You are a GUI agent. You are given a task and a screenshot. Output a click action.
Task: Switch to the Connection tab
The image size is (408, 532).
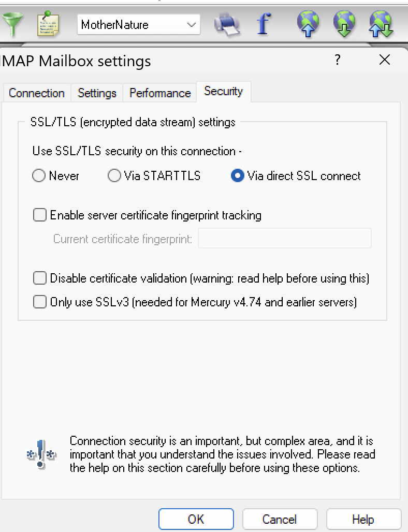point(36,93)
